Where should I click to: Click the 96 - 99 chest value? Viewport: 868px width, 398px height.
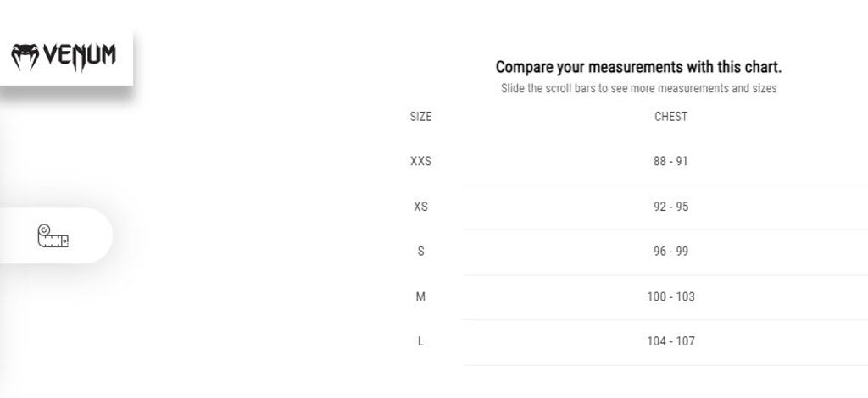pos(670,252)
